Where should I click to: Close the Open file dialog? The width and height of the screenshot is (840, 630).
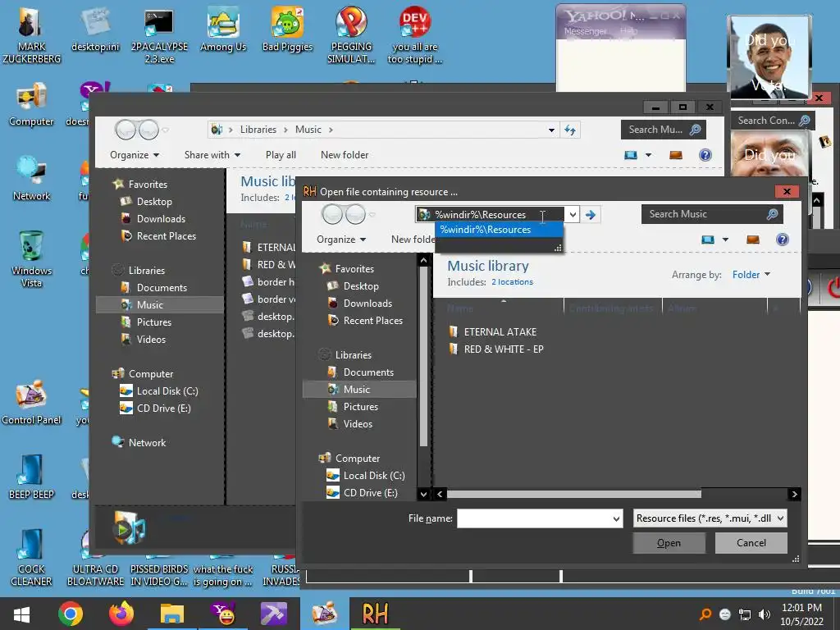point(787,191)
